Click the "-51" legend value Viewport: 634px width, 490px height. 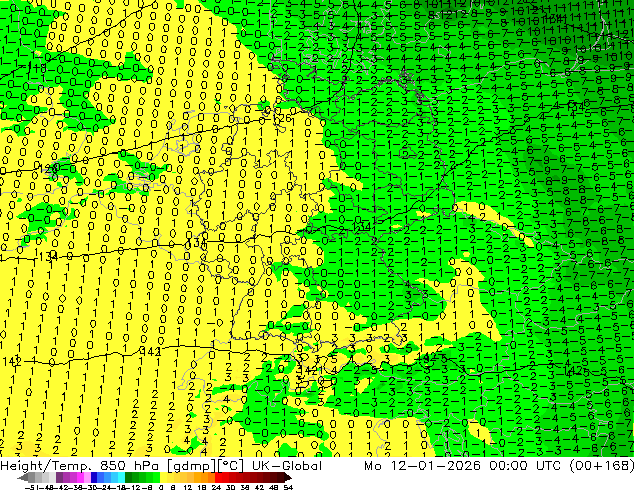coord(31,487)
